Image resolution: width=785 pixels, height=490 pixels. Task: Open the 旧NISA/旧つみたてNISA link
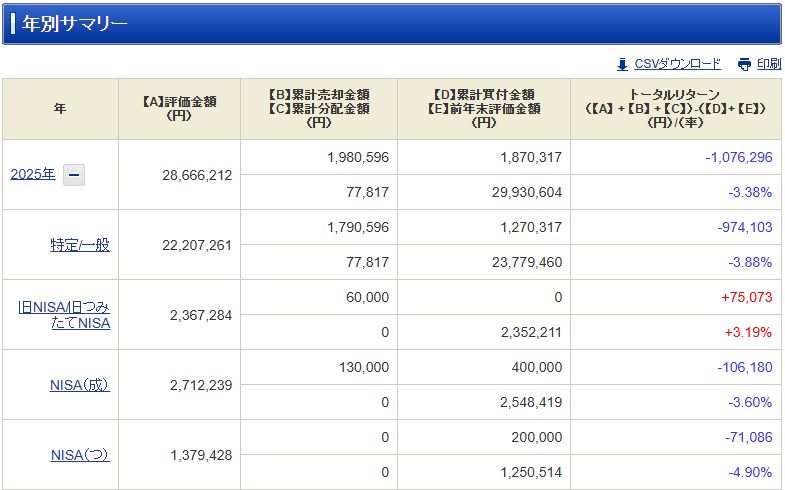[64, 315]
